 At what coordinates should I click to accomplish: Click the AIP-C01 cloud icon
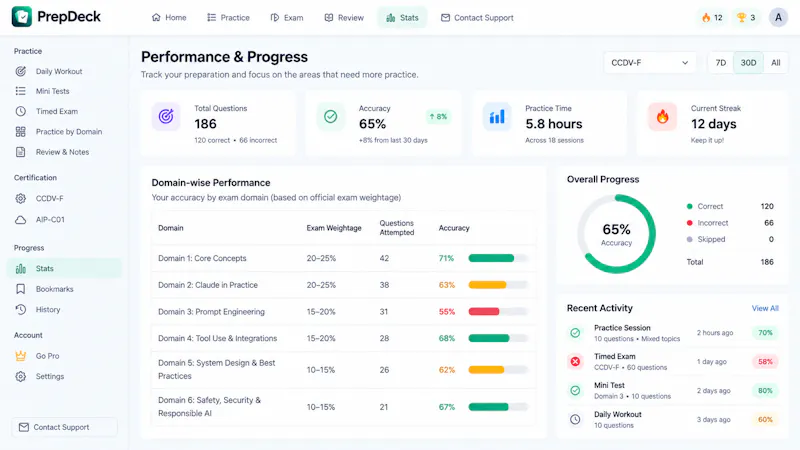point(20,220)
